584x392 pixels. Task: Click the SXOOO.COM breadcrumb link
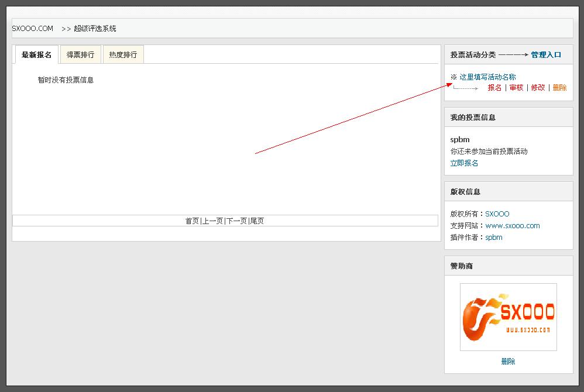(32, 29)
